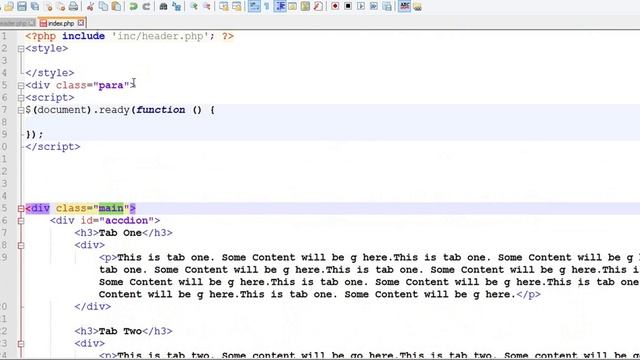Click the "accdion" id value

127,220
